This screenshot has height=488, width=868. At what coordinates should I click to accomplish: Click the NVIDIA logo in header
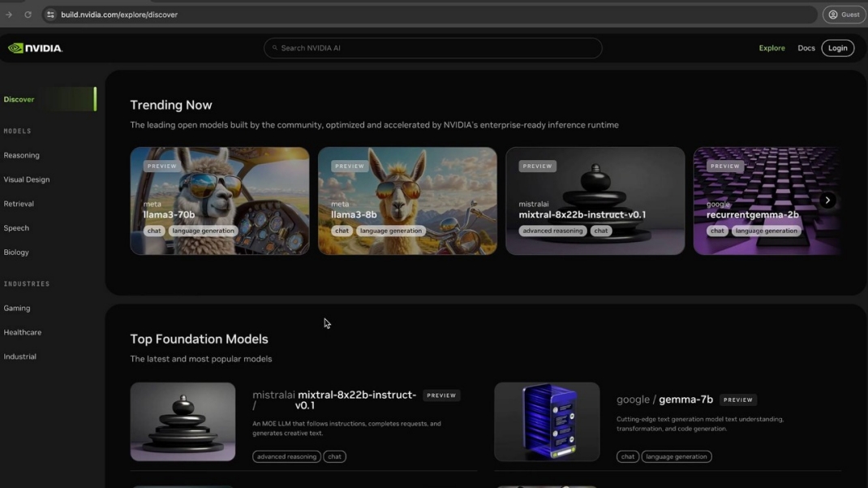[x=35, y=48]
